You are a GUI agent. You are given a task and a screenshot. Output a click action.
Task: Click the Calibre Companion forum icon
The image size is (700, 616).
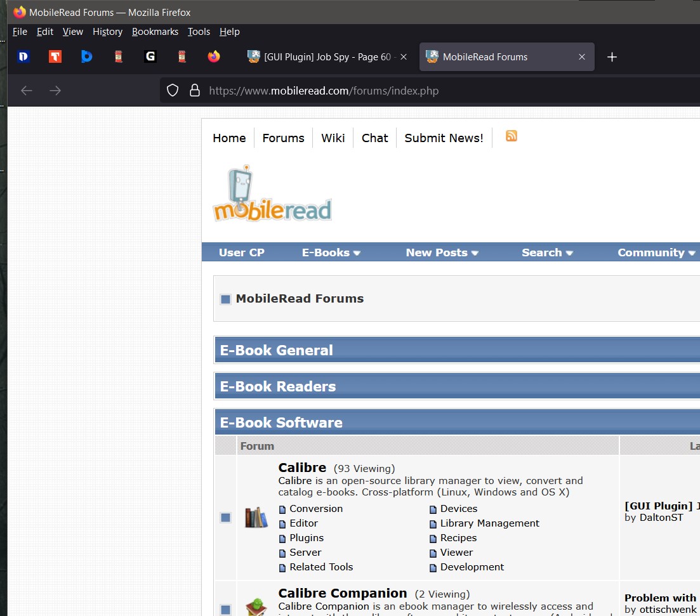click(256, 607)
